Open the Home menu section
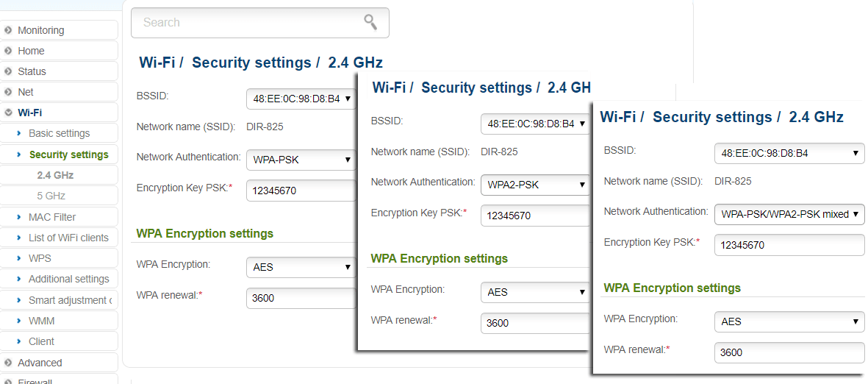 click(31, 51)
